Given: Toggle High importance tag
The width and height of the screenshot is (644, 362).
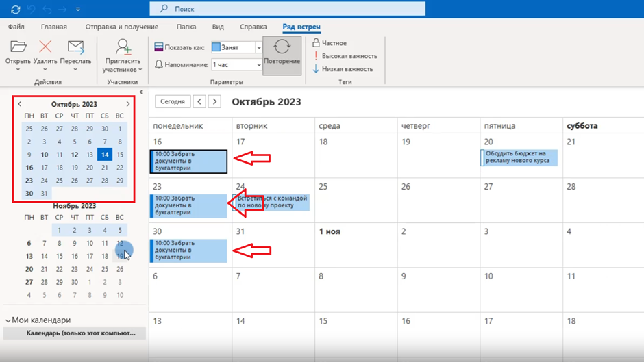Looking at the screenshot, I should pyautogui.click(x=345, y=56).
